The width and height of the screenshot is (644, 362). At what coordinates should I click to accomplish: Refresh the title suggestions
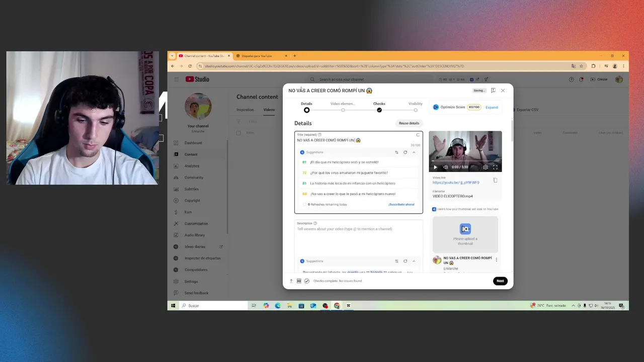tap(405, 152)
